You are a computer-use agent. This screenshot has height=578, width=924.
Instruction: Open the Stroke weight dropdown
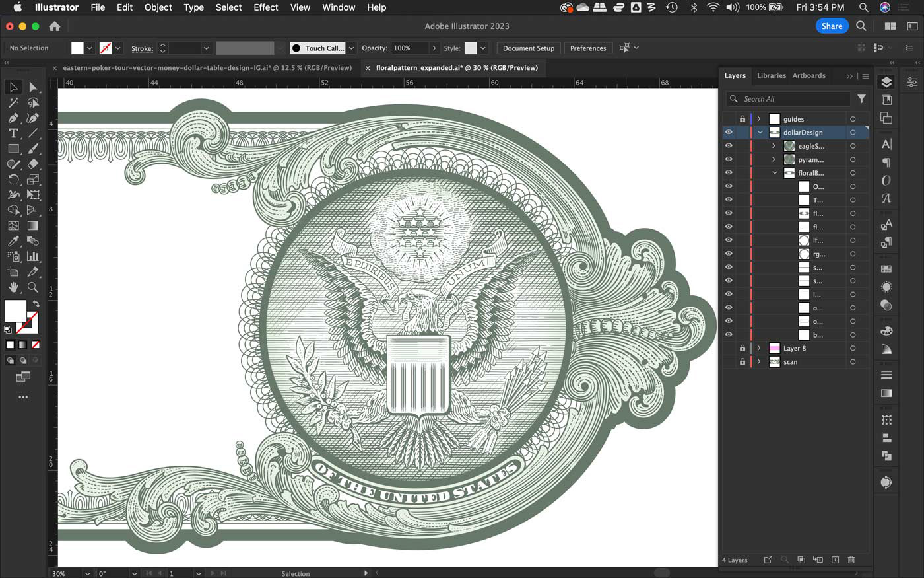[x=206, y=48]
